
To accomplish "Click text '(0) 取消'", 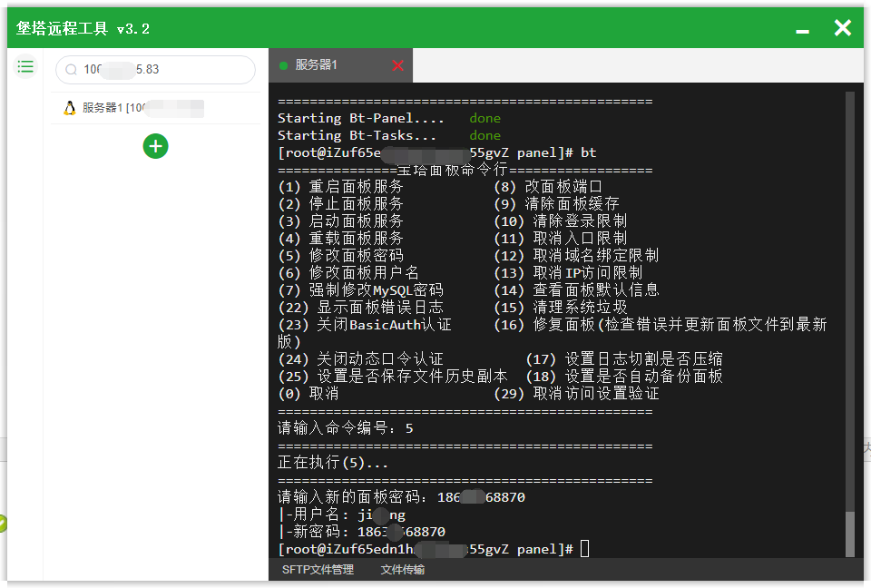I will 308,394.
